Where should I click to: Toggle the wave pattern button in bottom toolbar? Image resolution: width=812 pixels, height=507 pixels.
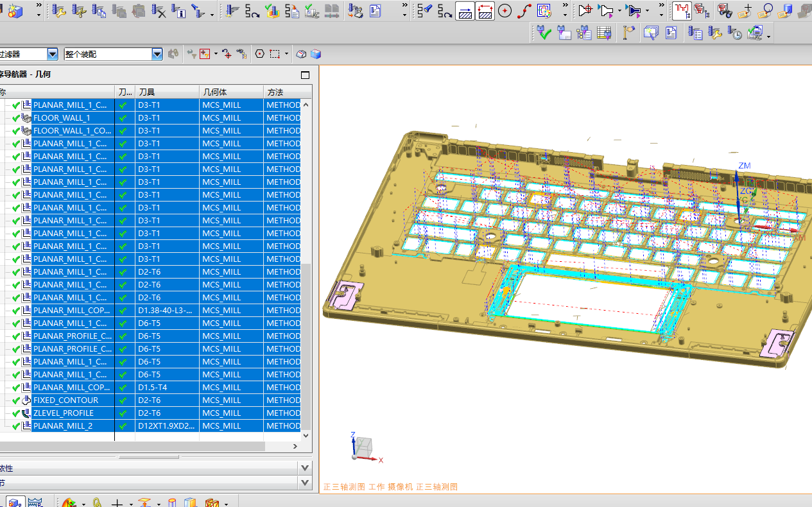click(35, 502)
